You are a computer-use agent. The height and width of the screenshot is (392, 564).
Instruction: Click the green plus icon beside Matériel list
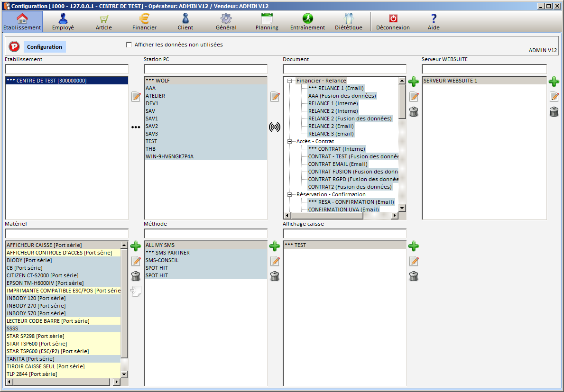click(x=136, y=246)
